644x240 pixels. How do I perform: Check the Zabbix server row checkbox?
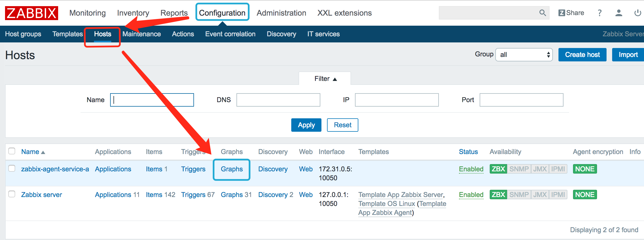pos(12,194)
